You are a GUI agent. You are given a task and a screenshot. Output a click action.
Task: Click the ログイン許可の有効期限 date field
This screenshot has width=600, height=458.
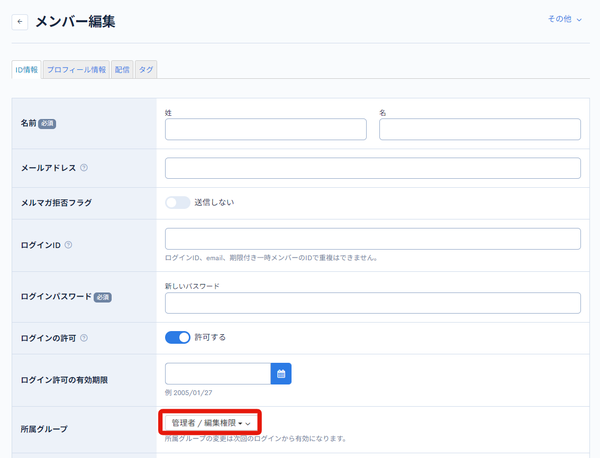[218, 374]
